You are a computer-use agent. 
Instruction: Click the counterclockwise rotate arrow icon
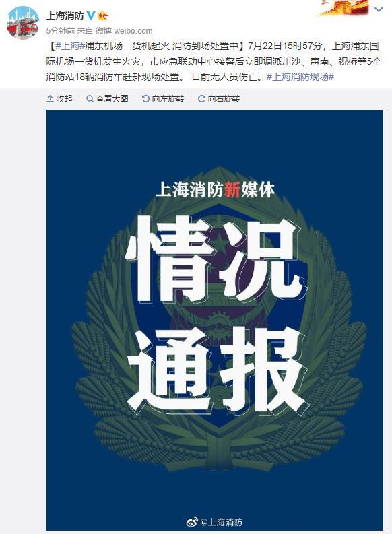[x=145, y=99]
